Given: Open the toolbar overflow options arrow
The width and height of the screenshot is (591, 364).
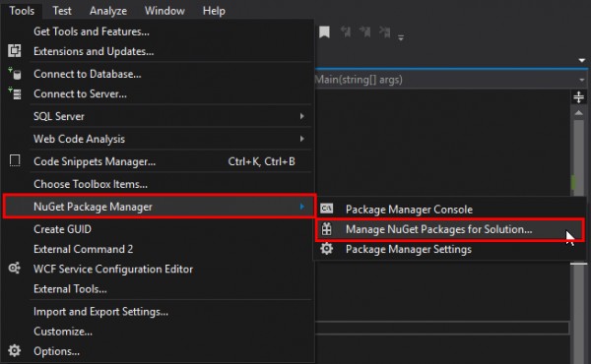Looking at the screenshot, I should (401, 36).
